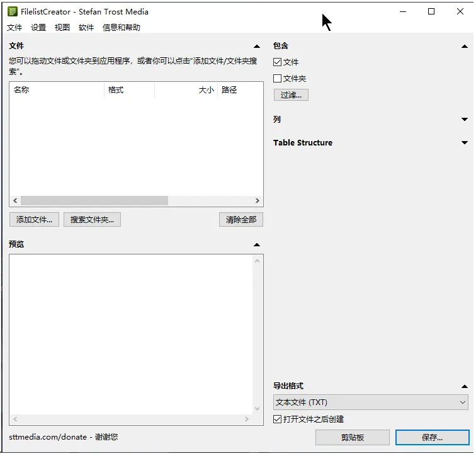Click preview pane horizontal scroll left arrow
Image resolution: width=476 pixels, height=456 pixels.
tap(15, 419)
